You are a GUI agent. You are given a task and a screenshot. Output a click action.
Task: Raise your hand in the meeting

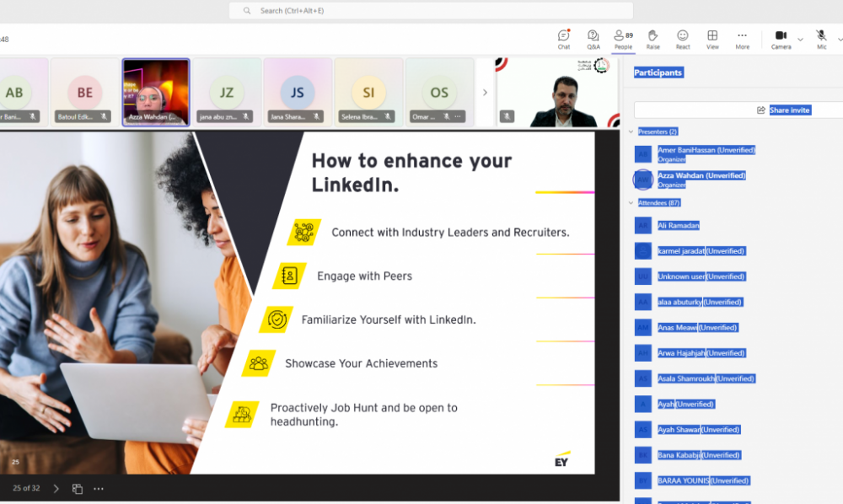pyautogui.click(x=652, y=39)
